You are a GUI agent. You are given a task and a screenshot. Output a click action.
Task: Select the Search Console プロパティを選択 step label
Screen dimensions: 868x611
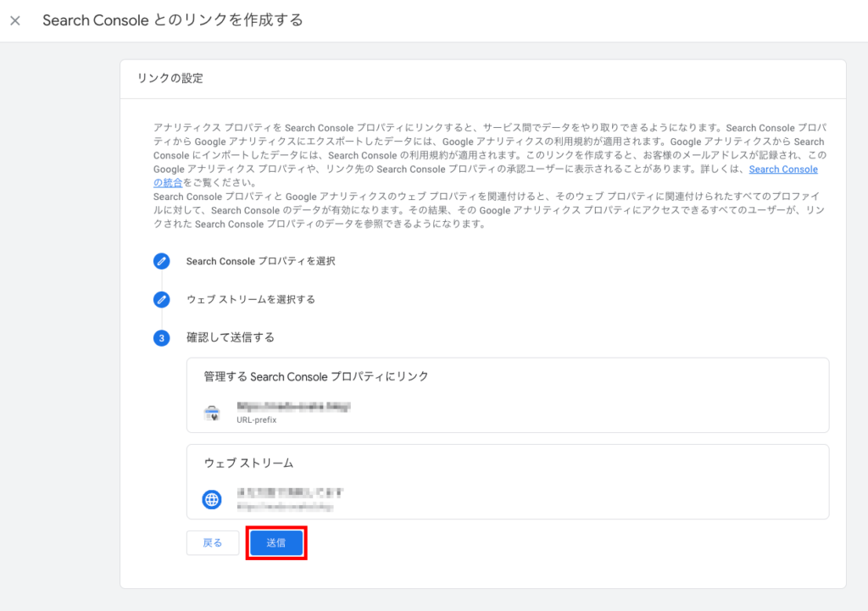point(261,261)
